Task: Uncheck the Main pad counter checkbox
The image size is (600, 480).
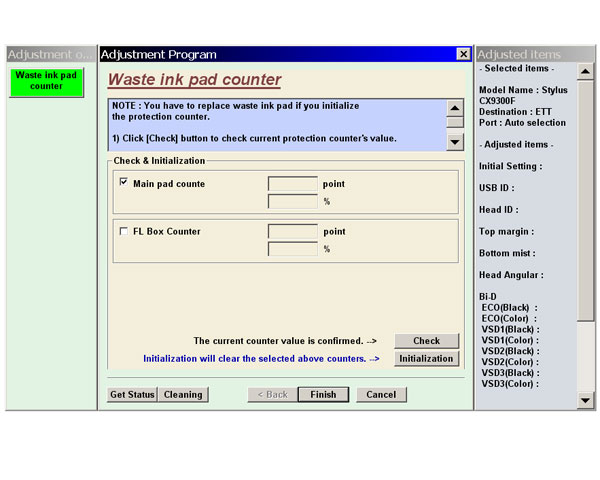Action: tap(124, 183)
